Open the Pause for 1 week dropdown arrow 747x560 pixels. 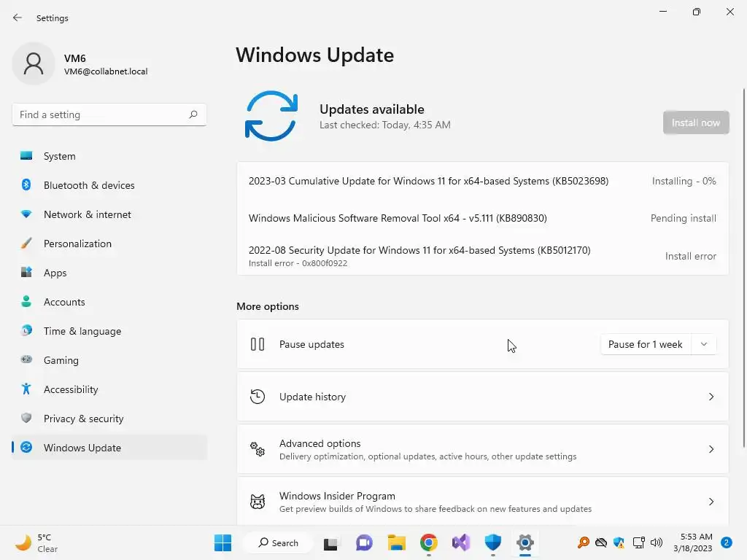(704, 344)
